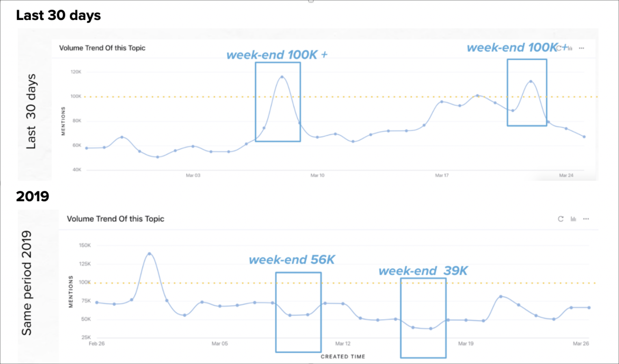Click Mar 10 label on top x-axis
Screen dimensions: 619x364
(317, 175)
